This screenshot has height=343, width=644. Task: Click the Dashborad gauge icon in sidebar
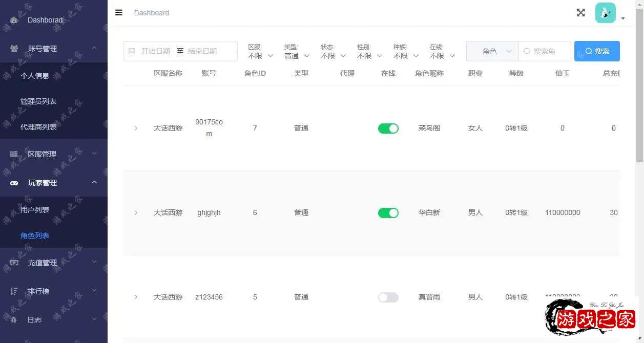[x=14, y=20]
